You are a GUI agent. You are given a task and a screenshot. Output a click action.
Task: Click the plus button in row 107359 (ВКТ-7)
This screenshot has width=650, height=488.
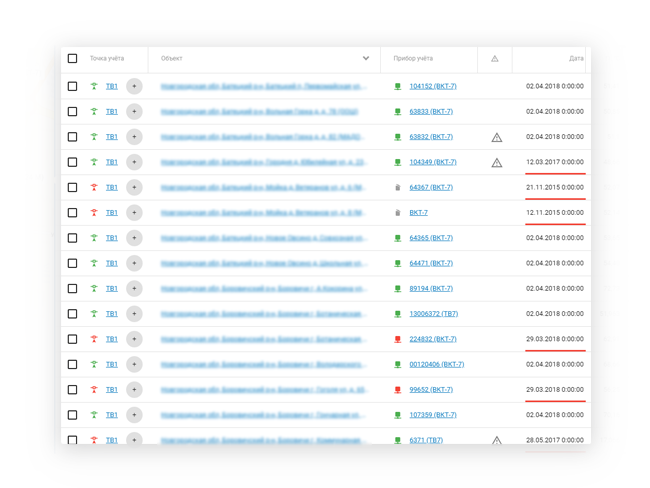(134, 415)
